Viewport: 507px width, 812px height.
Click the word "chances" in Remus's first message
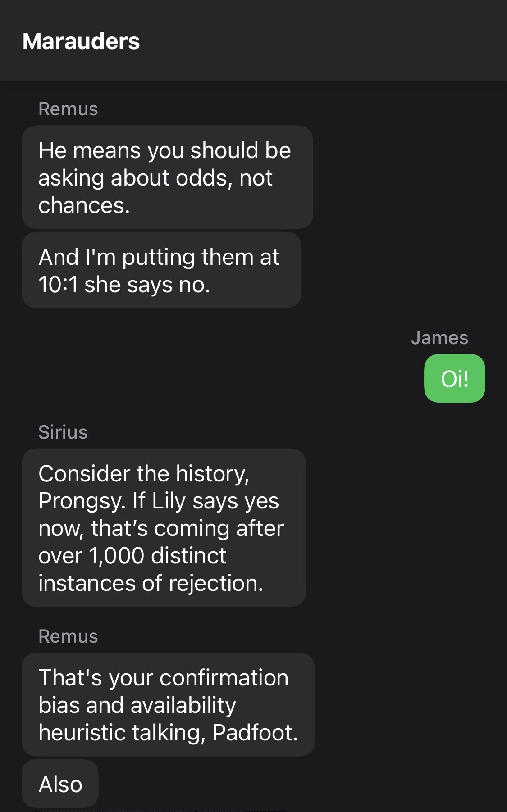[x=84, y=205]
